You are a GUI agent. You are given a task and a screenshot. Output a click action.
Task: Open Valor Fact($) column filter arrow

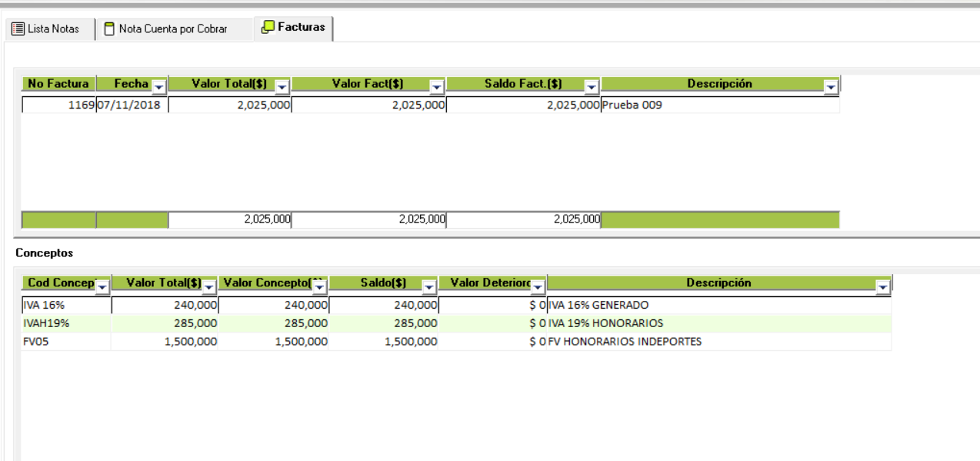(x=436, y=86)
